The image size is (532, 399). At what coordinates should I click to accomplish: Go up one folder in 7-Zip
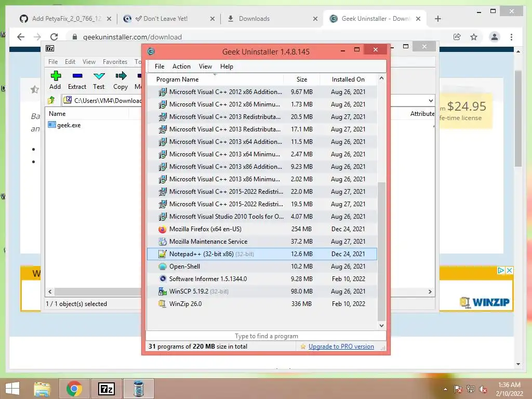pyautogui.click(x=51, y=100)
